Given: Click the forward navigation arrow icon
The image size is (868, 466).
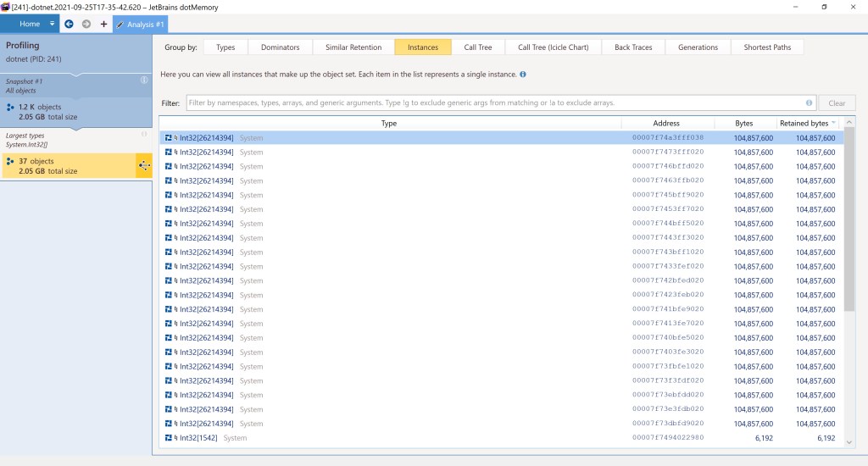Looking at the screenshot, I should pos(86,24).
